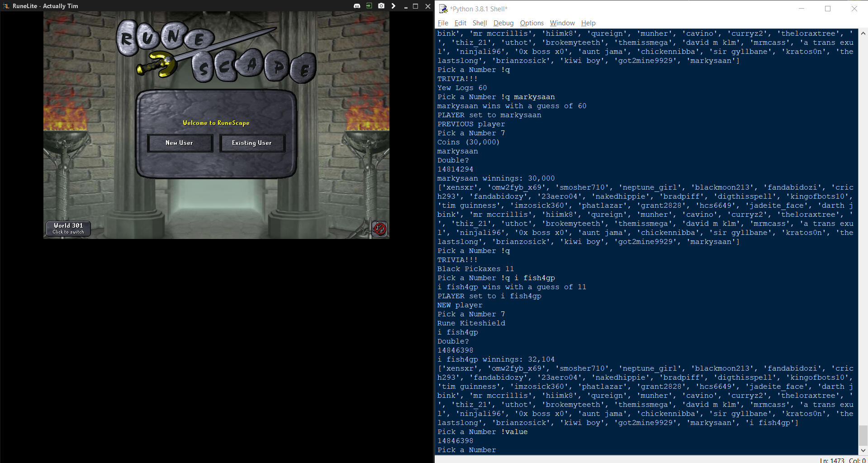The width and height of the screenshot is (868, 463).
Task: Click the New User button
Action: [180, 143]
